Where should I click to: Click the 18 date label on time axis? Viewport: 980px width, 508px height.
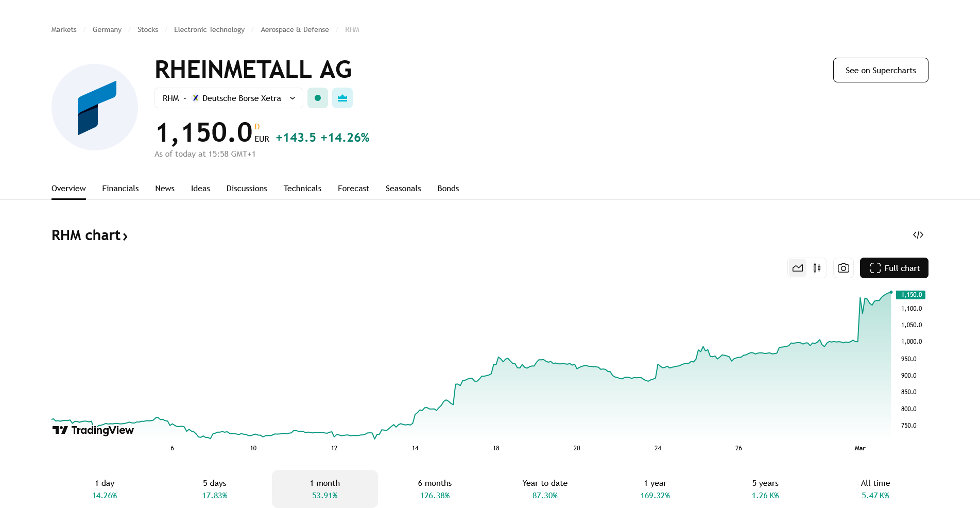(x=496, y=448)
